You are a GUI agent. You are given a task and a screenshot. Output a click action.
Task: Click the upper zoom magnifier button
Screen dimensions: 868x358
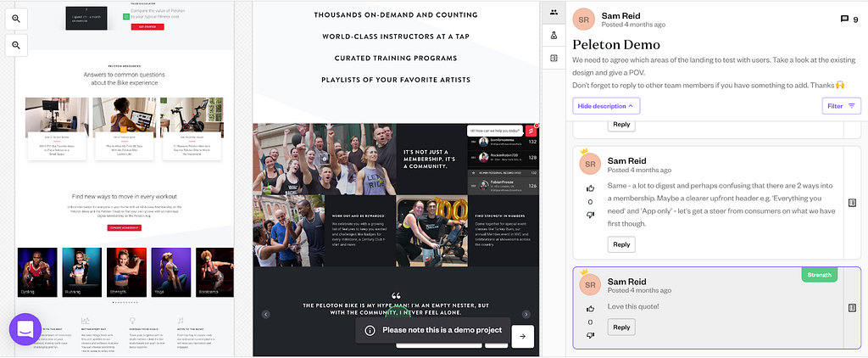click(x=16, y=19)
